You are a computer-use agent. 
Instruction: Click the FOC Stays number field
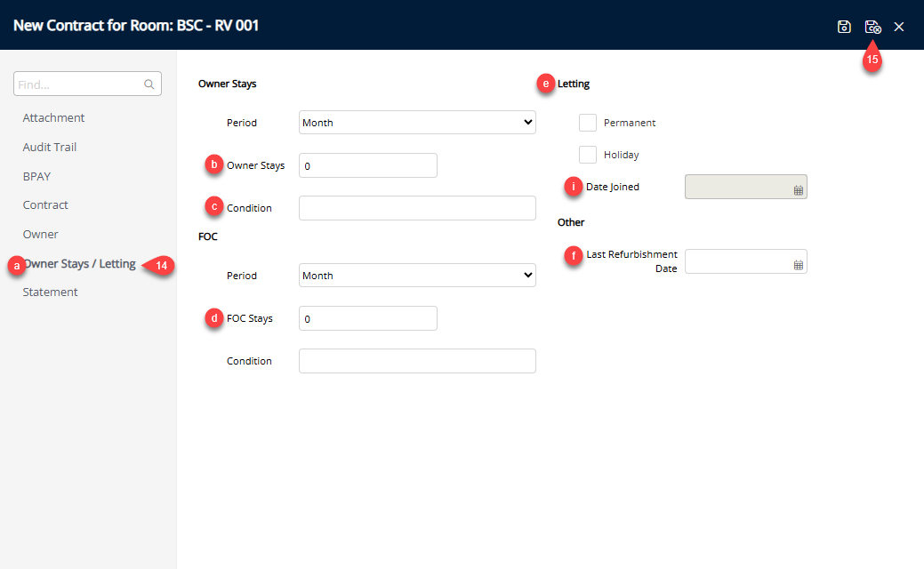(x=367, y=318)
